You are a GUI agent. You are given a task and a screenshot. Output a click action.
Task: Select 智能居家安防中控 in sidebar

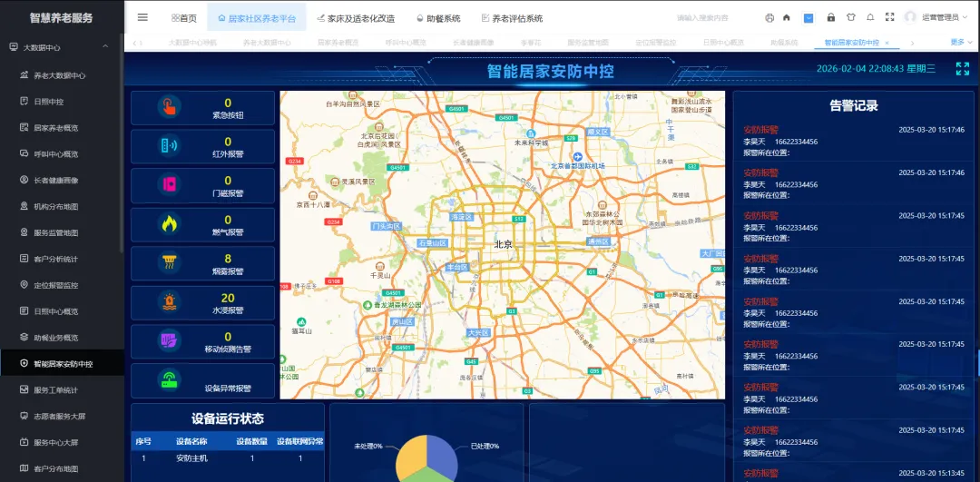(63, 363)
